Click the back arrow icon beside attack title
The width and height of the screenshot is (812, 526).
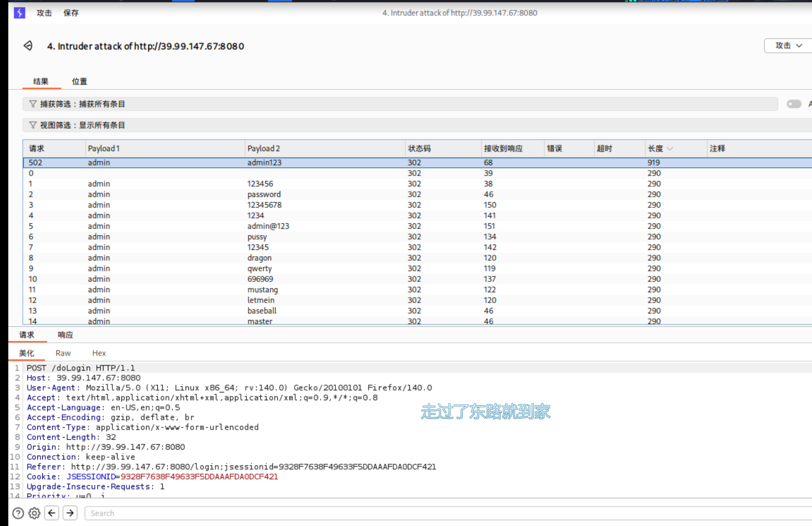(28, 46)
